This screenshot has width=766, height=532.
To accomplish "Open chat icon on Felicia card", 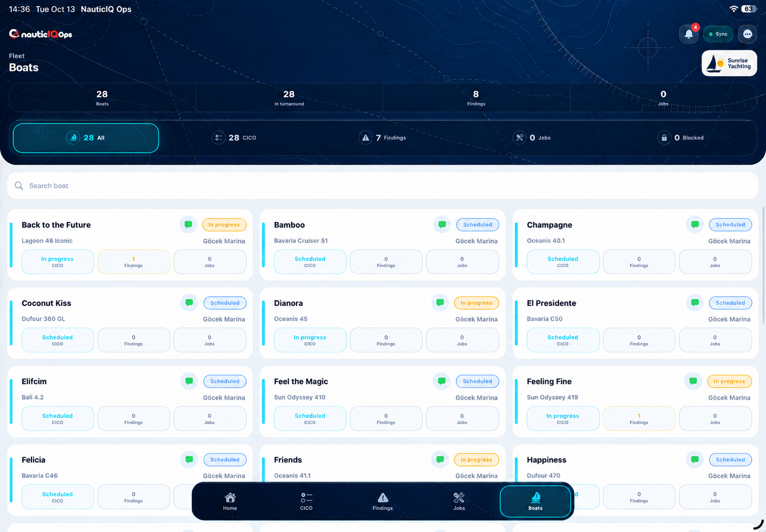I will point(189,460).
